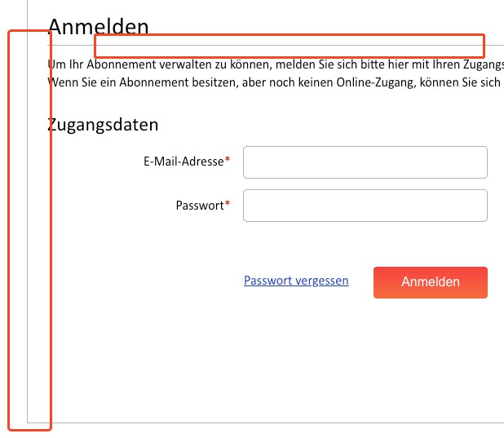Screen dimensions: 504x438
Task: Click the E-Mail-Adresse field label
Action: (x=183, y=162)
